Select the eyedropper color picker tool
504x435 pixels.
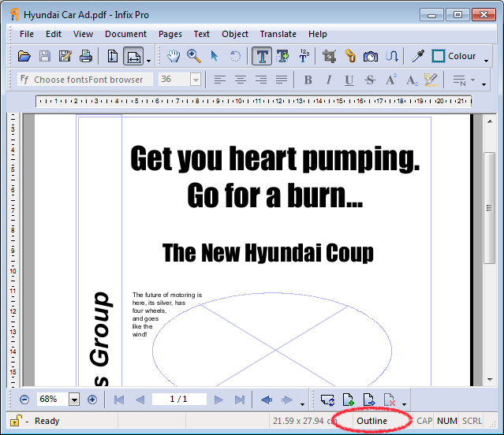[x=417, y=56]
